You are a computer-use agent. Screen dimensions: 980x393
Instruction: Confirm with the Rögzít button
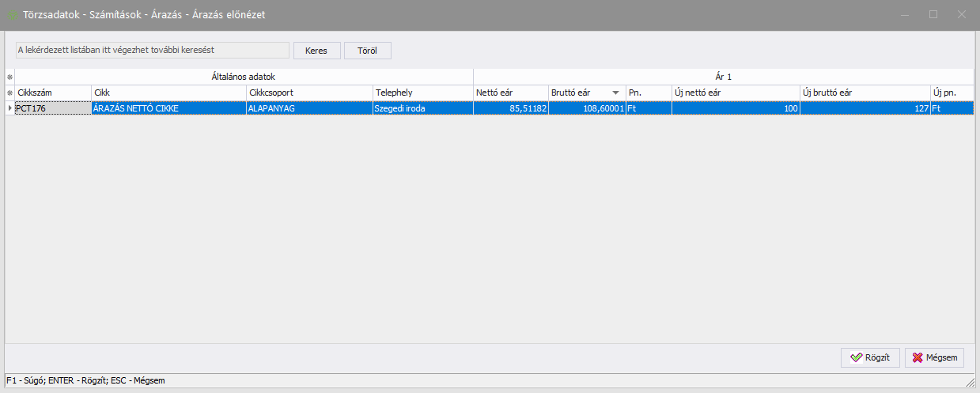click(x=870, y=357)
